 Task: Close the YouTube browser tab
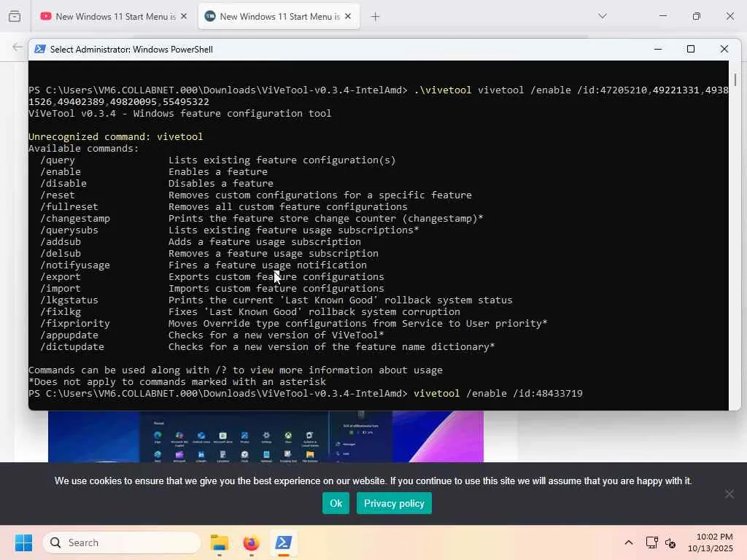coord(184,17)
